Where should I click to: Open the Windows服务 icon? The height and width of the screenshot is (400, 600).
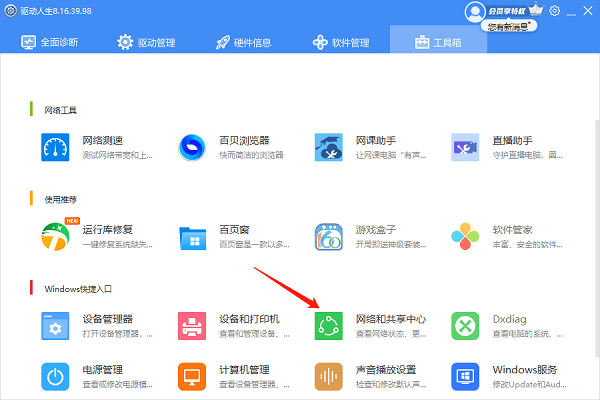(x=465, y=377)
